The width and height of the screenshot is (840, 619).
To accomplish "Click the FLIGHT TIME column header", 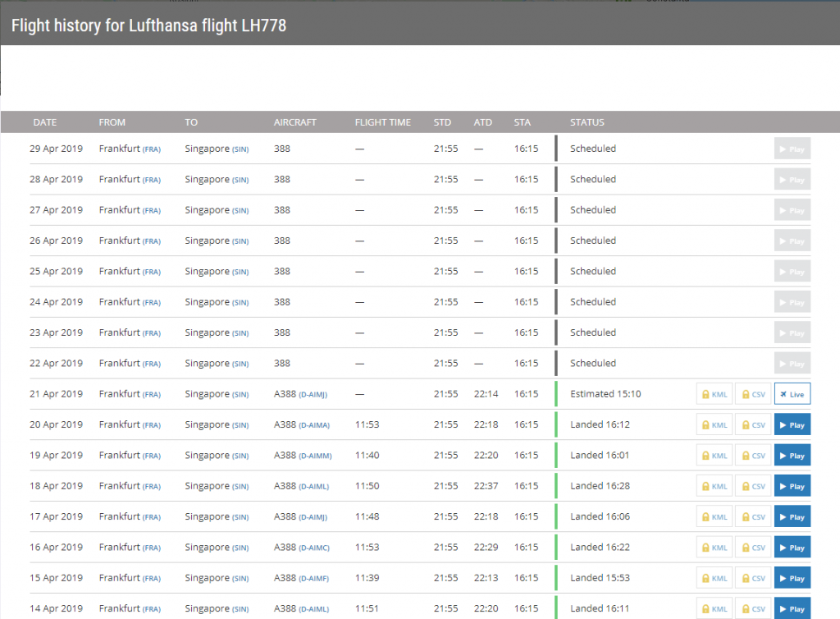I will pyautogui.click(x=382, y=122).
